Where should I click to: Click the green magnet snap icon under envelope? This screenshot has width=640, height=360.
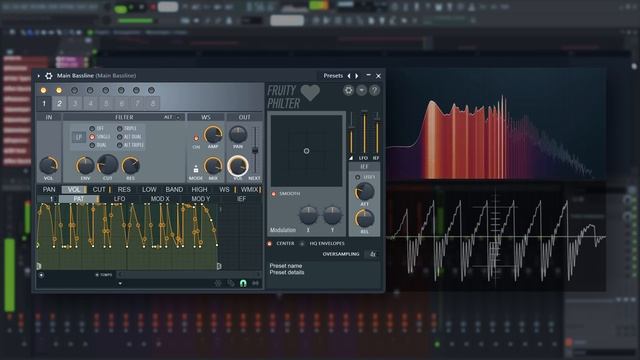[x=243, y=283]
